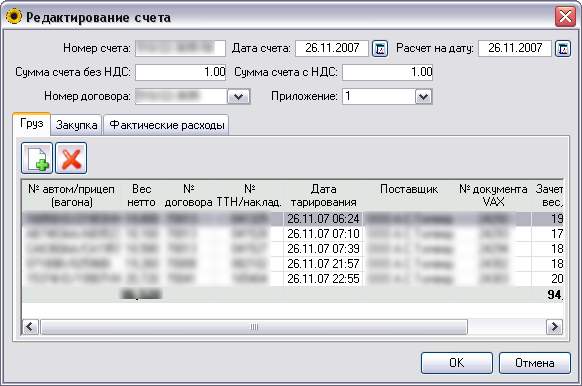Screen dimensions: 582x386
Task: Click the № договора column header
Action: 189,196
